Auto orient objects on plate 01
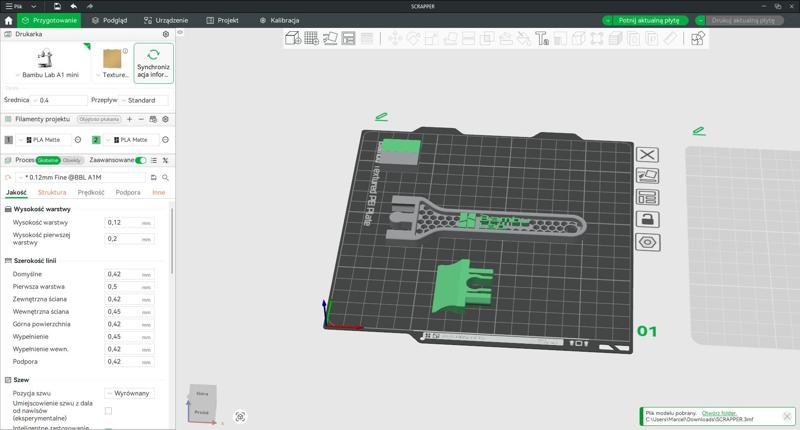This screenshot has width=800, height=430. [x=647, y=176]
